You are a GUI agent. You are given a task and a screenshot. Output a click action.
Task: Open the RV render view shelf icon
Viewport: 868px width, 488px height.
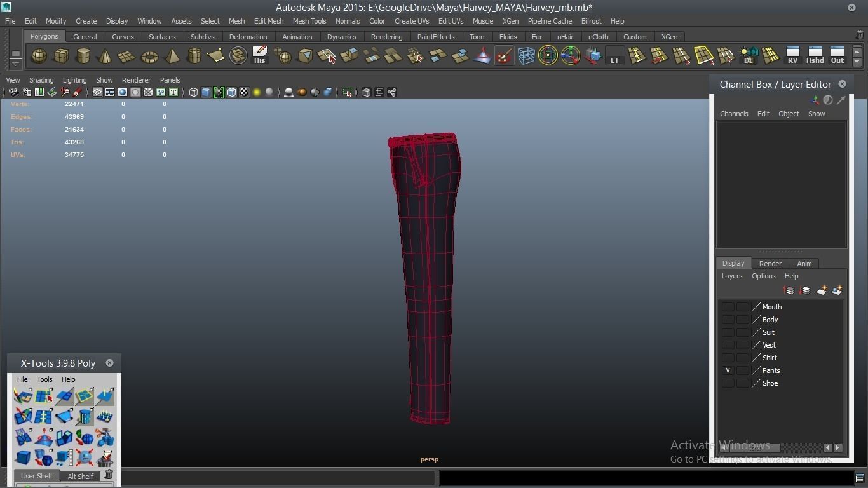pyautogui.click(x=792, y=56)
